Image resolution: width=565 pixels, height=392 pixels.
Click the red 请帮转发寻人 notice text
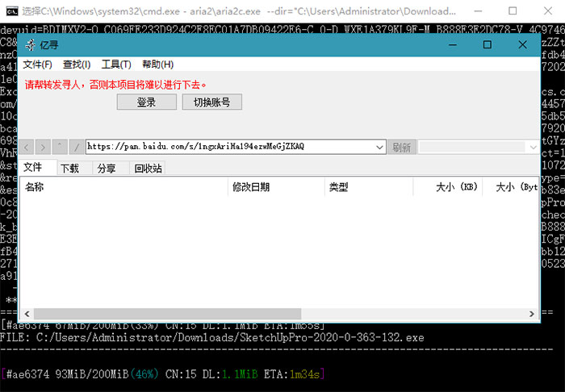pyautogui.click(x=115, y=85)
